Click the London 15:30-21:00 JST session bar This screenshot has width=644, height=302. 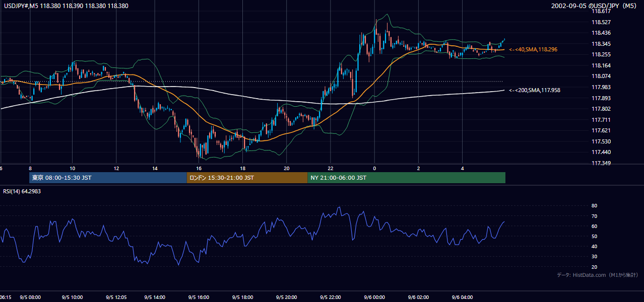(x=247, y=178)
